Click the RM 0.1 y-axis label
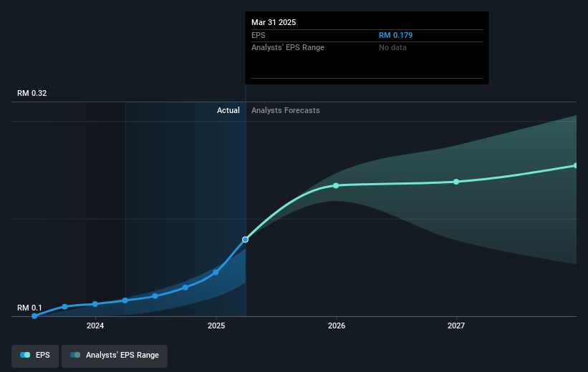This screenshot has width=588, height=372. pos(29,308)
